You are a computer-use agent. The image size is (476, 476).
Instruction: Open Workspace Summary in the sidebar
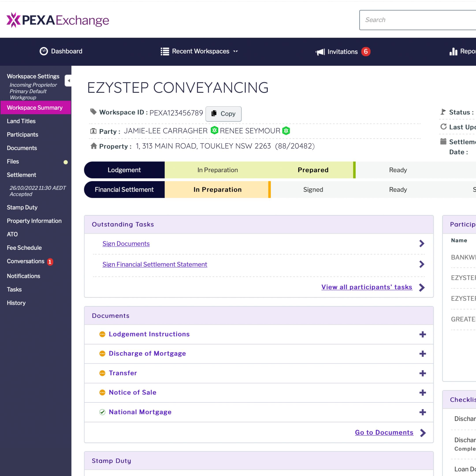pos(36,108)
